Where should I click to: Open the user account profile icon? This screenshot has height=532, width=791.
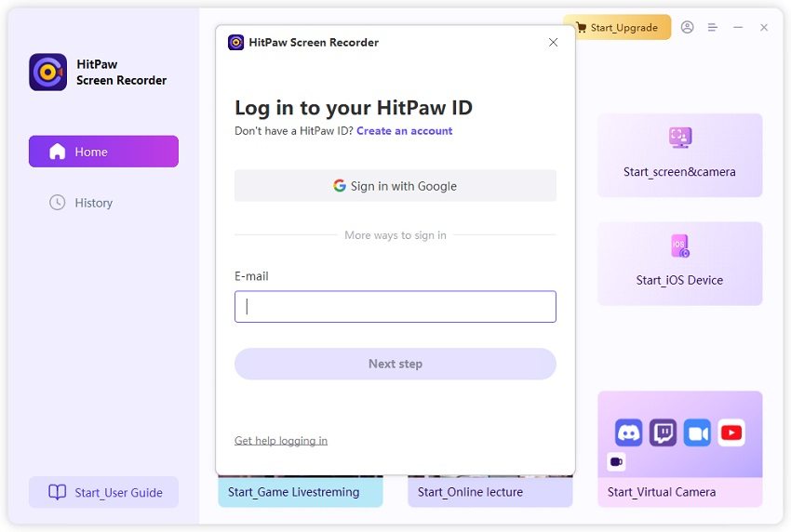(687, 27)
